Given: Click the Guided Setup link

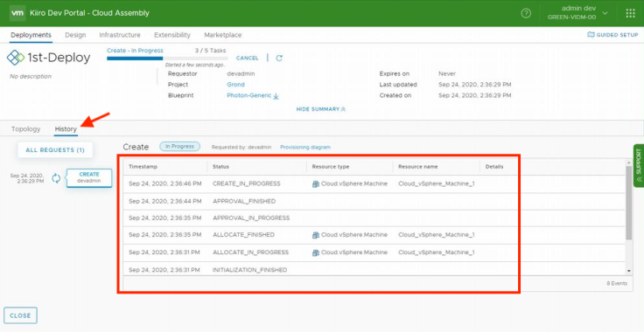Looking at the screenshot, I should [612, 35].
